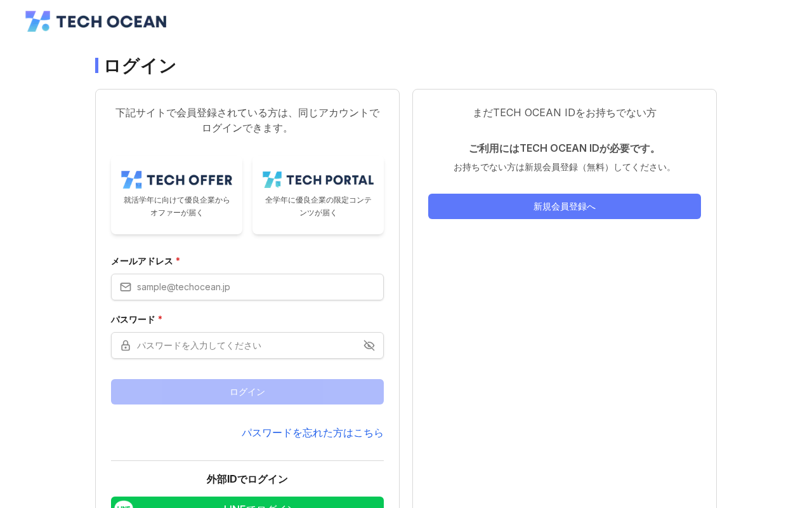Viewport: 812px width, 508px height.
Task: Click the 外部IDでログイン section heading
Action: point(247,479)
